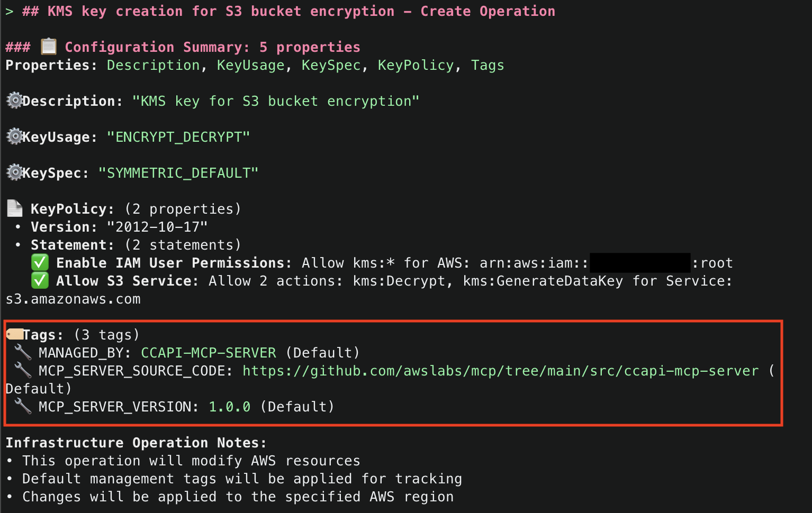Click the wrench icon next to MCP_SERVER_VERSION
The image size is (812, 513).
point(23,406)
